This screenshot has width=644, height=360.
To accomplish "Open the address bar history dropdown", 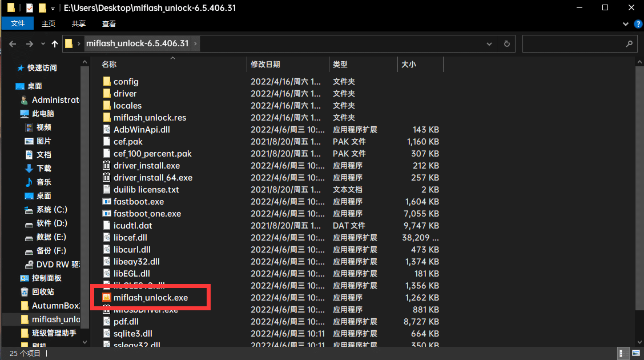I will [489, 43].
